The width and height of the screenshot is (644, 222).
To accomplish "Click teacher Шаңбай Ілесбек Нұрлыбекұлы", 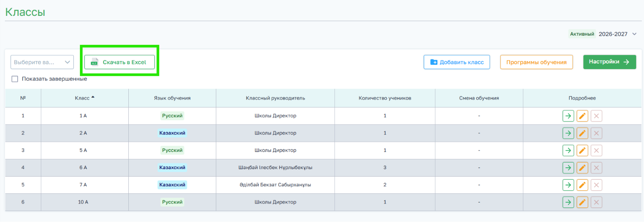I will tap(275, 167).
